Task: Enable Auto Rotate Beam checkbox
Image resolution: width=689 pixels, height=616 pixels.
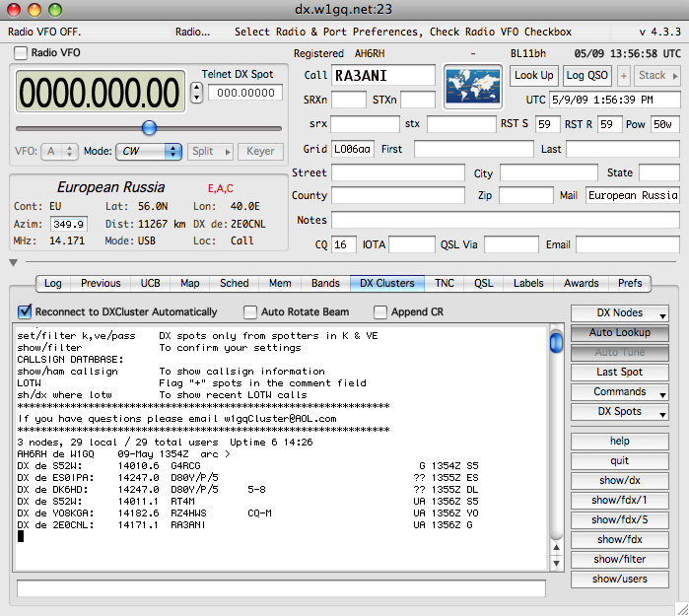Action: 250,312
